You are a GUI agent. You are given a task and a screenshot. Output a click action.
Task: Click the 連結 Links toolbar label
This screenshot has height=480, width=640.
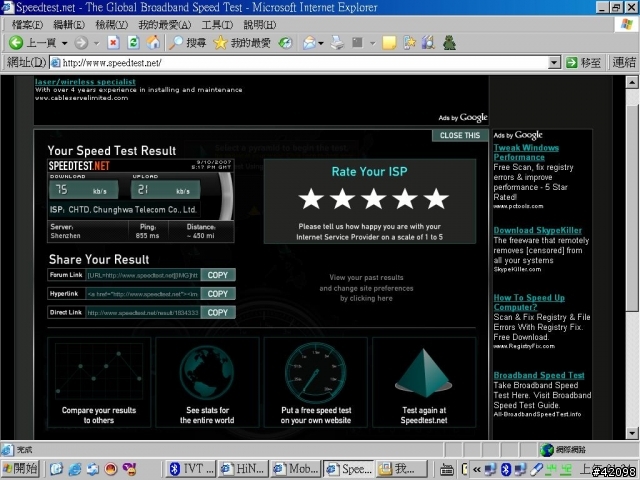pos(624,62)
